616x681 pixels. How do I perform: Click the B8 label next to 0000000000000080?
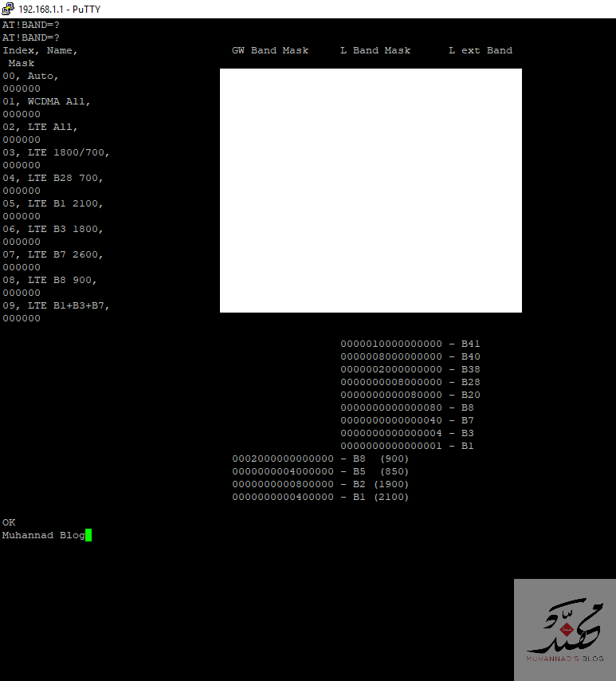click(467, 407)
